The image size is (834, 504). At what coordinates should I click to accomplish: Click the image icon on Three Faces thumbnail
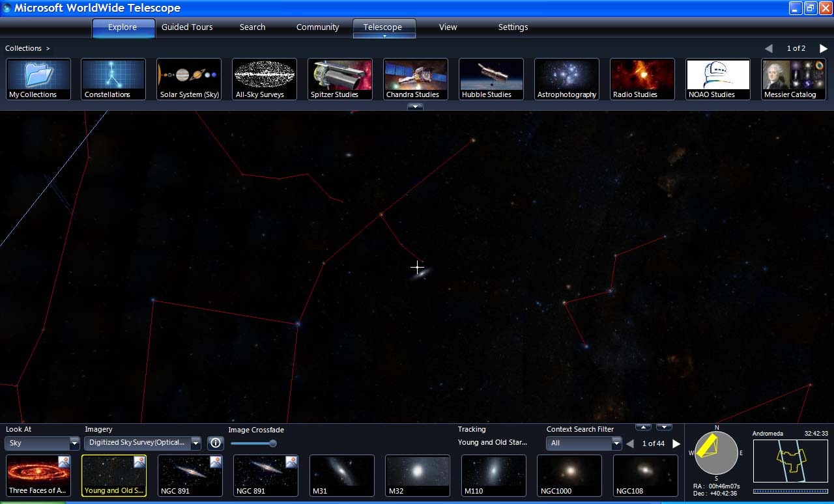pos(64,462)
